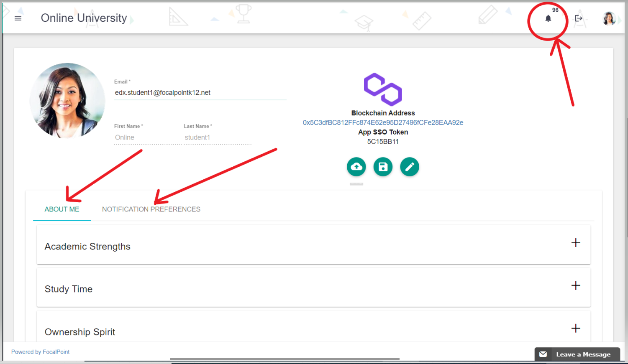Expand the Academic Strengths section
The width and height of the screenshot is (628, 364).
(x=576, y=243)
